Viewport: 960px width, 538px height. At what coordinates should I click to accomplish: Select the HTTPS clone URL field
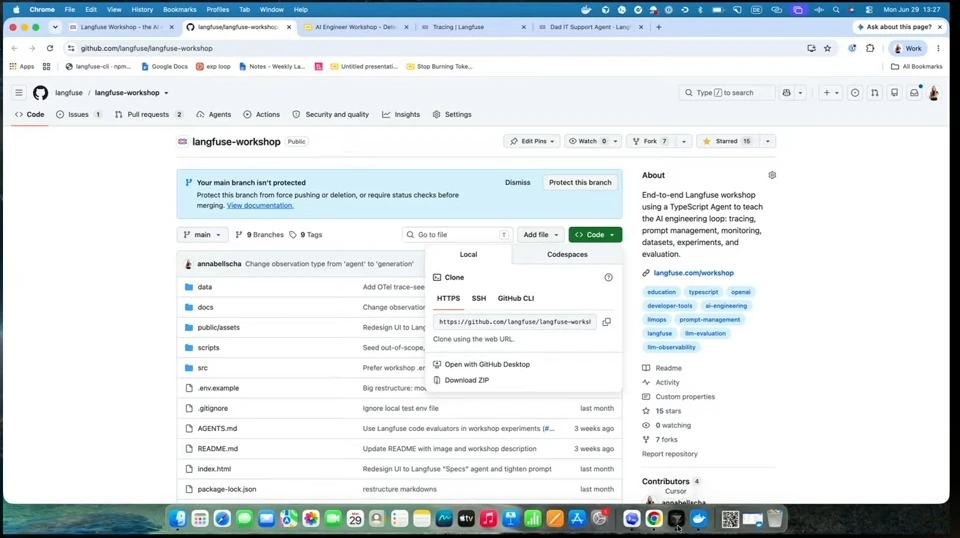(x=514, y=322)
